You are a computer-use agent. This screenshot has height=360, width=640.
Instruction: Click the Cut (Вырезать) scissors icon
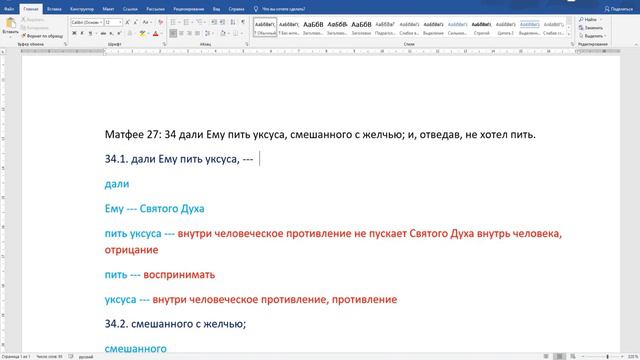tap(24, 20)
